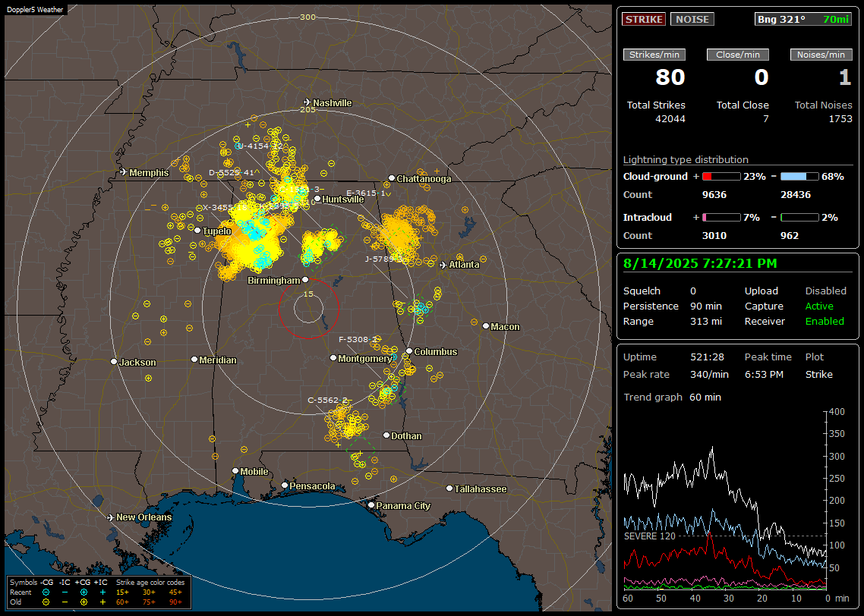Click the Peak rate value 340/min
864x616 pixels.
709,374
